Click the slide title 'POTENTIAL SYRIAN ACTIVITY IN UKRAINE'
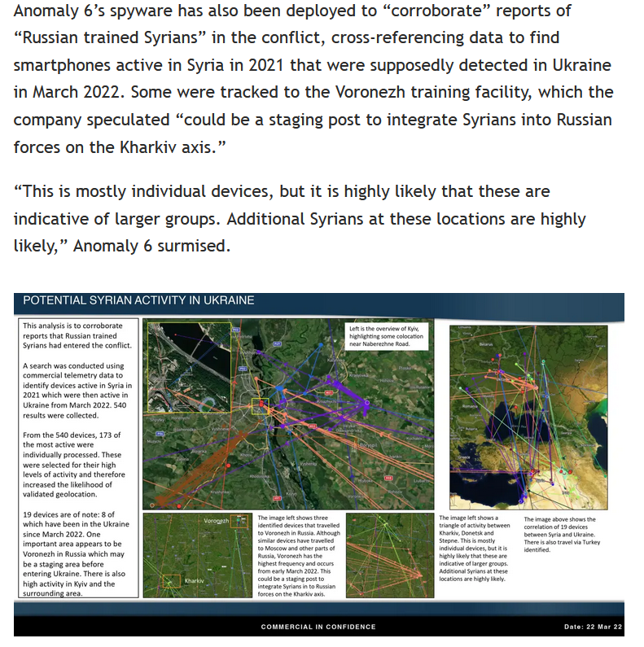This screenshot has height=647, width=644. 138,300
